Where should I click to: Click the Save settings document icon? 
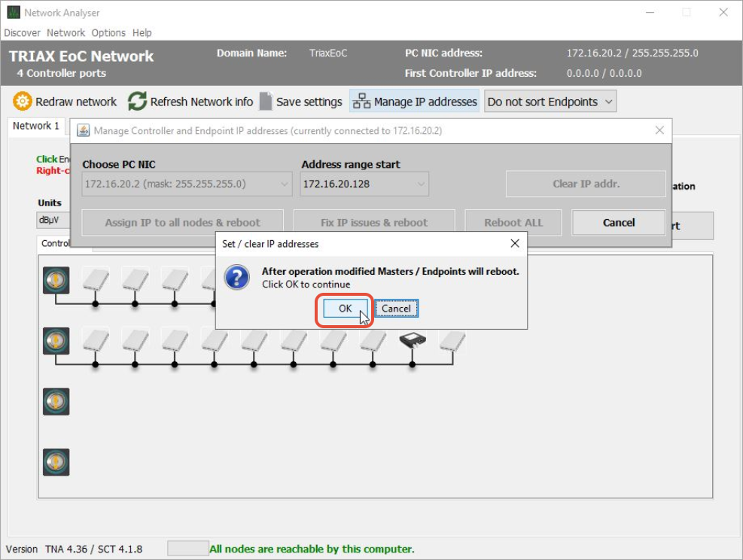pyautogui.click(x=266, y=102)
